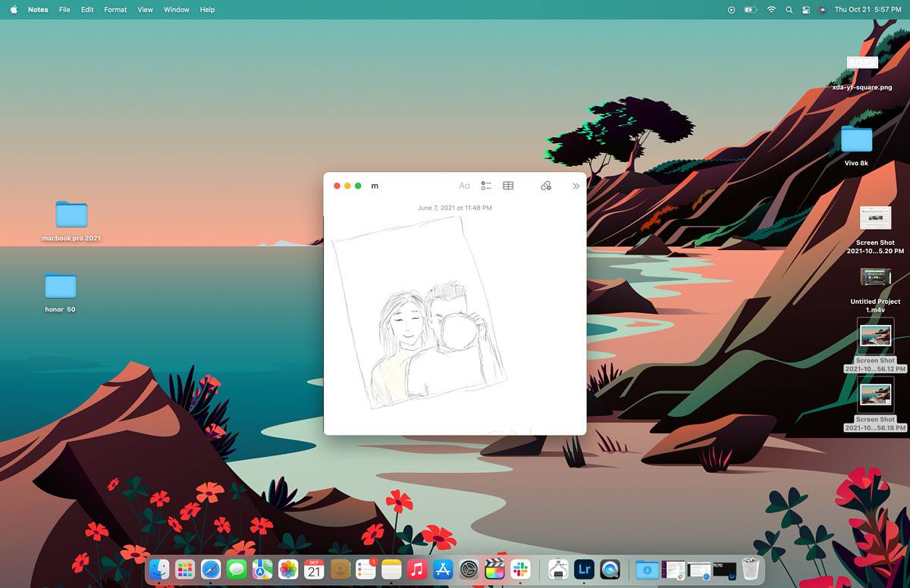Image resolution: width=910 pixels, height=588 pixels.
Task: Click the date and time in the menu bar
Action: pos(868,10)
